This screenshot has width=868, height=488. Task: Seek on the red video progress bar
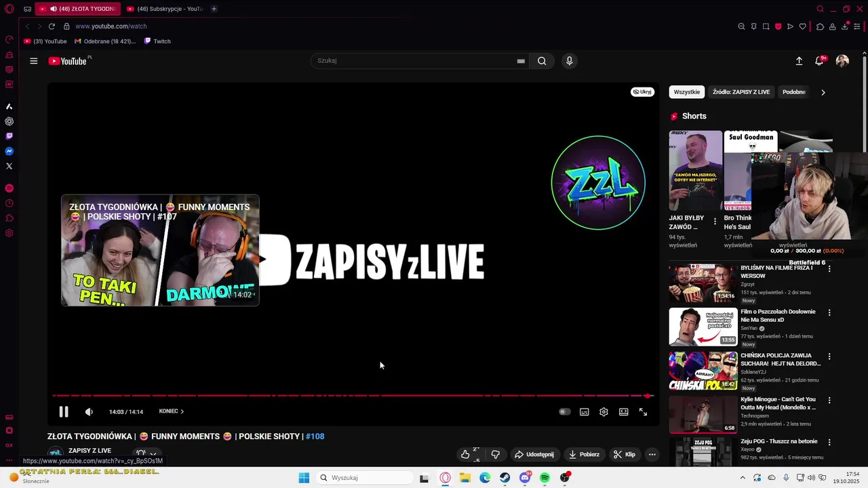(353, 396)
